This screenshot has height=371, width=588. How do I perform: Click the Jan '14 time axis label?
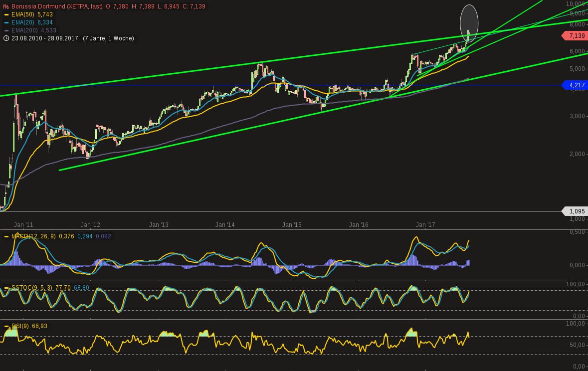coord(225,225)
